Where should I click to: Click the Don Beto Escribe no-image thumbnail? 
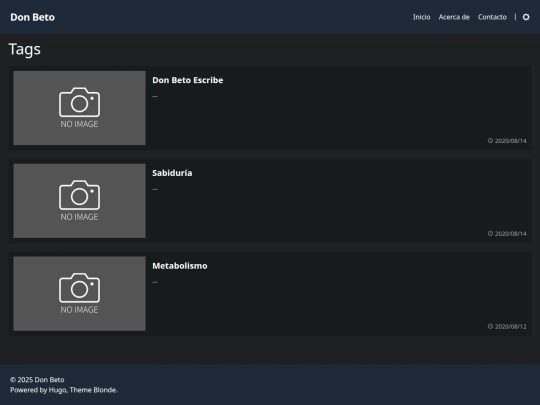[80, 108]
